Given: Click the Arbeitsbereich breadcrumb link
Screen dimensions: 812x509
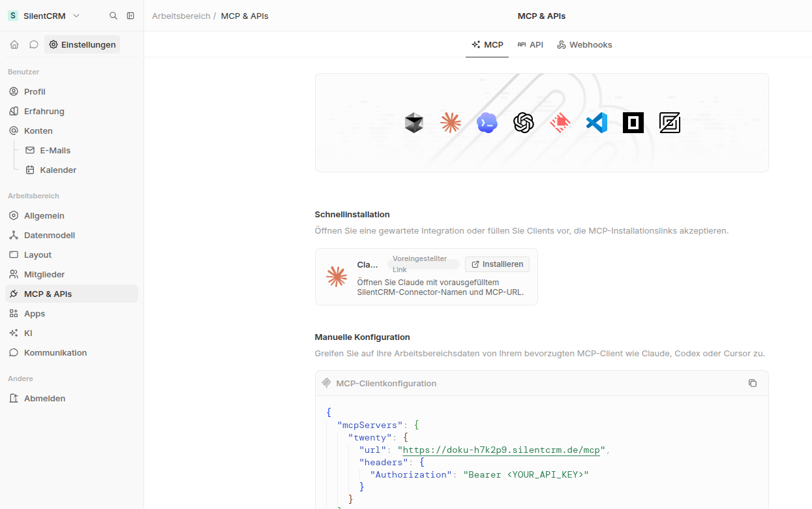Looking at the screenshot, I should (x=181, y=16).
